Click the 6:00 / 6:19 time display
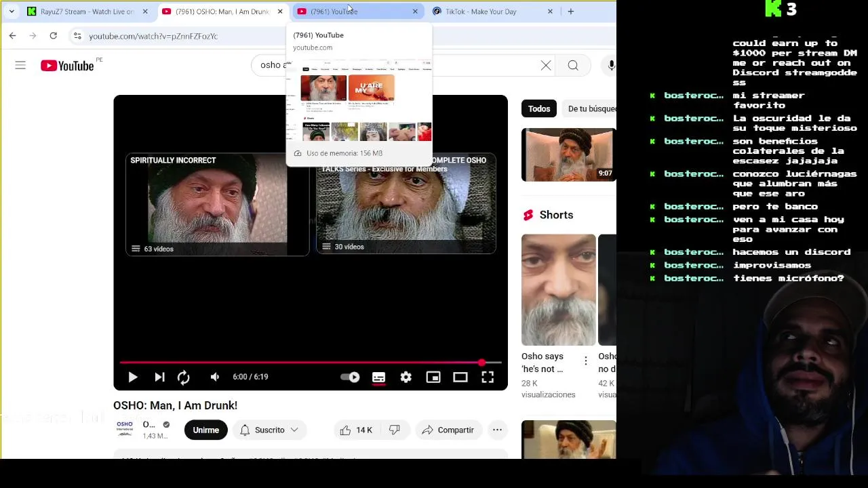 [x=250, y=377]
